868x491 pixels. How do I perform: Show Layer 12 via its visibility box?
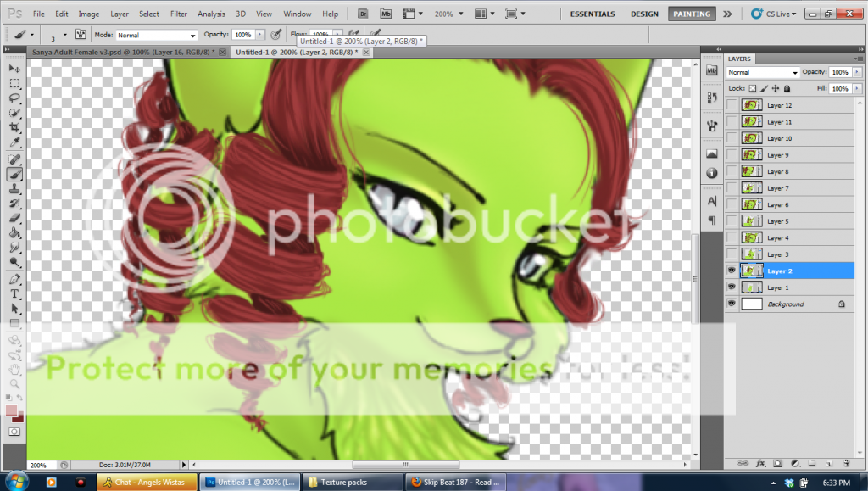coord(732,105)
